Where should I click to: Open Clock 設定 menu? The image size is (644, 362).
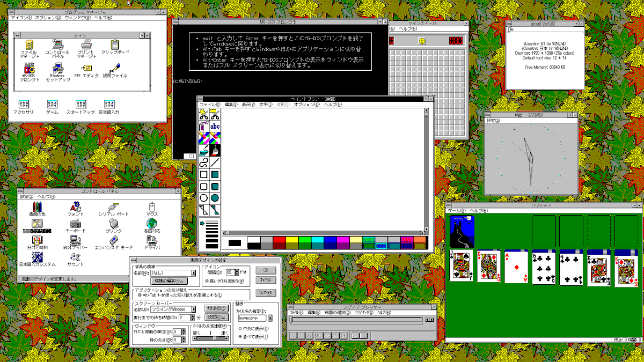pyautogui.click(x=493, y=120)
